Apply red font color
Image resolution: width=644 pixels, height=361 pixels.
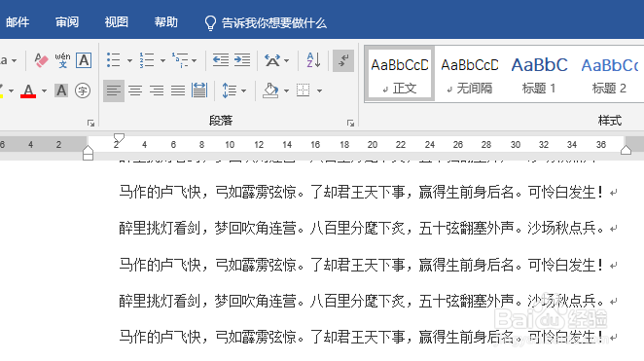tap(28, 90)
